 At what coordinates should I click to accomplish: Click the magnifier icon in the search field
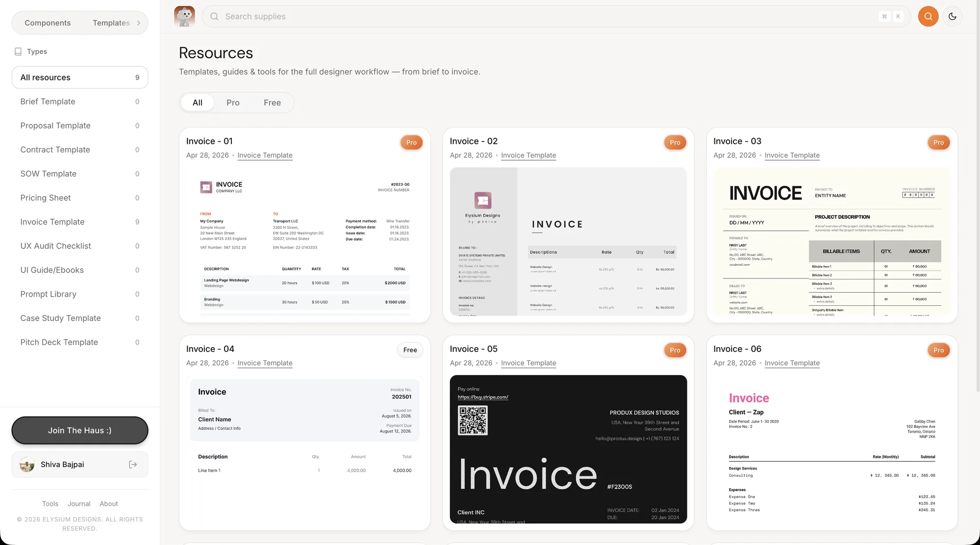(214, 16)
